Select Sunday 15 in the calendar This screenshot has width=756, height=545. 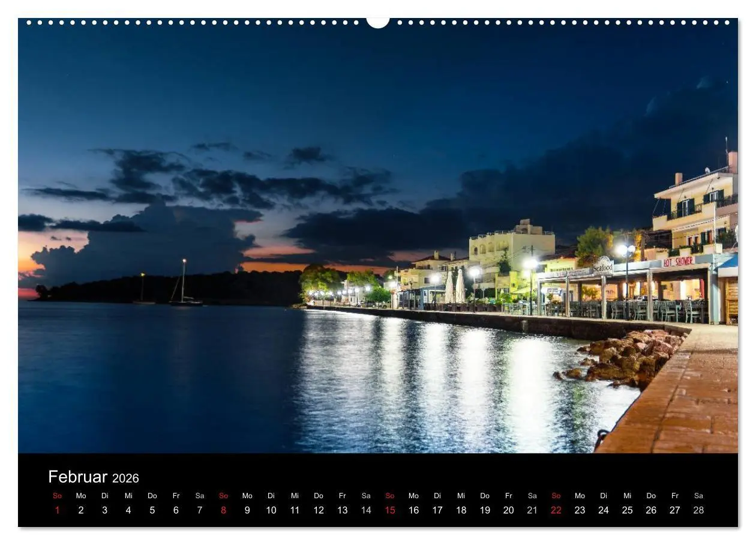point(390,510)
